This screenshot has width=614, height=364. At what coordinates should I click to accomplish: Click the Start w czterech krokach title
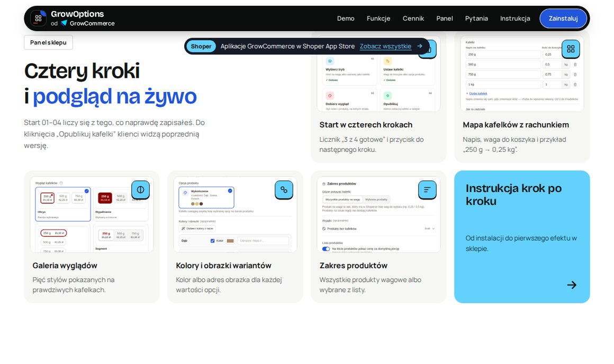pos(366,125)
